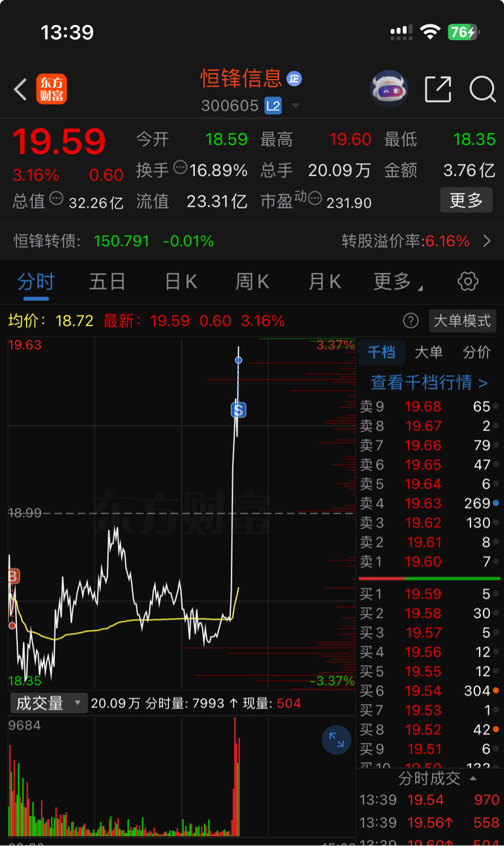The image size is (504, 846).
Task: Tap the 均价 18.72 label
Action: pos(51,321)
